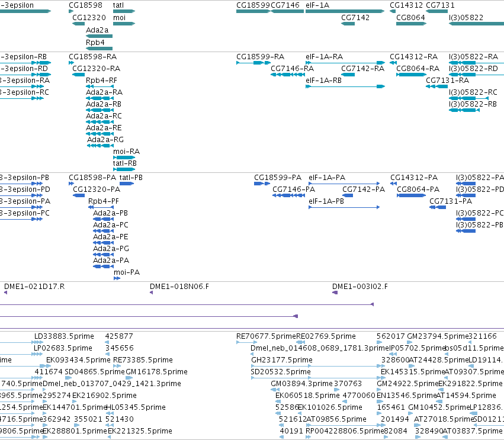Select the eIF-1A-PB protein label
The height and width of the screenshot is (440, 504).
pyautogui.click(x=326, y=201)
